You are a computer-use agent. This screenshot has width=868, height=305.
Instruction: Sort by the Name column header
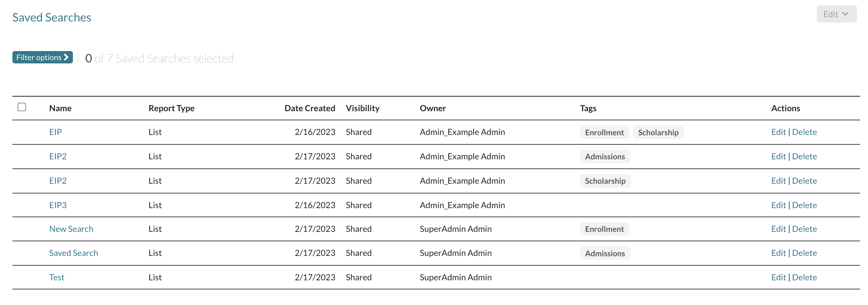coord(60,108)
